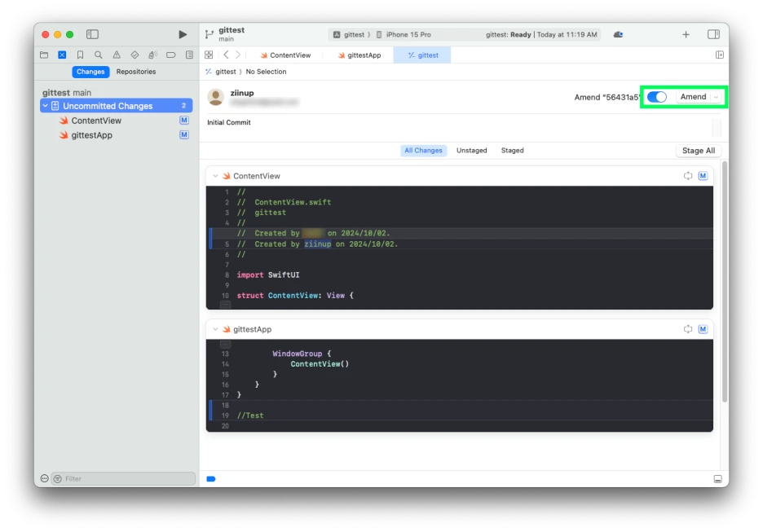Click the ContentView section show-in-editor icon
The height and width of the screenshot is (532, 763).
point(687,175)
